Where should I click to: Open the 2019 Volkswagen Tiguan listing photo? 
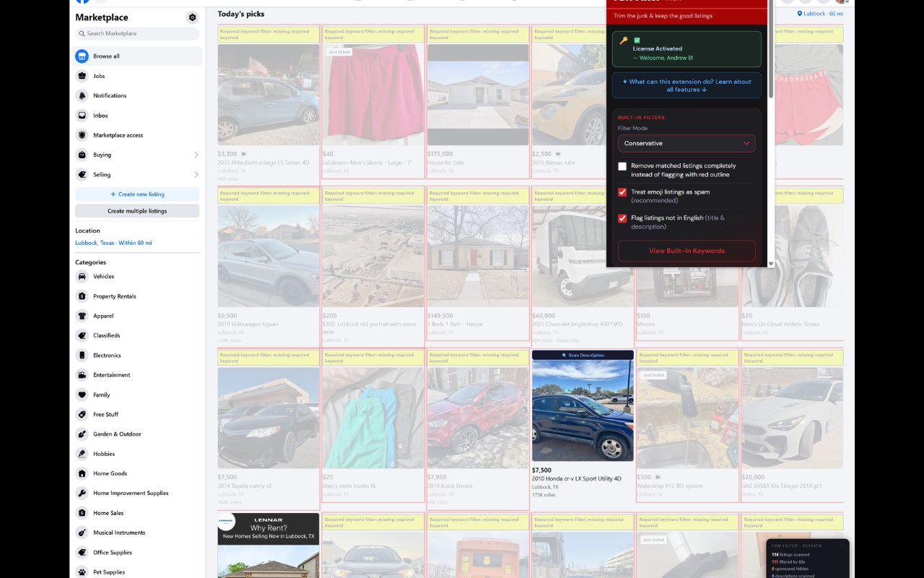pos(269,256)
